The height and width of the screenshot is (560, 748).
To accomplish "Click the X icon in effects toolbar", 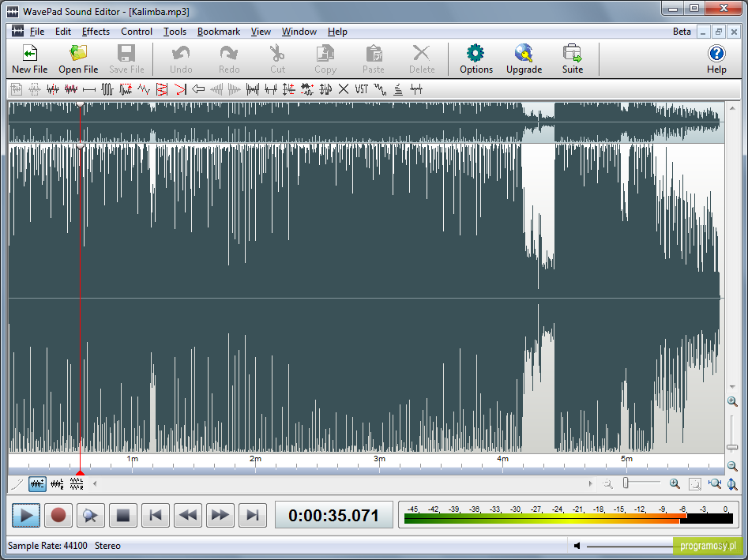I will click(x=344, y=89).
